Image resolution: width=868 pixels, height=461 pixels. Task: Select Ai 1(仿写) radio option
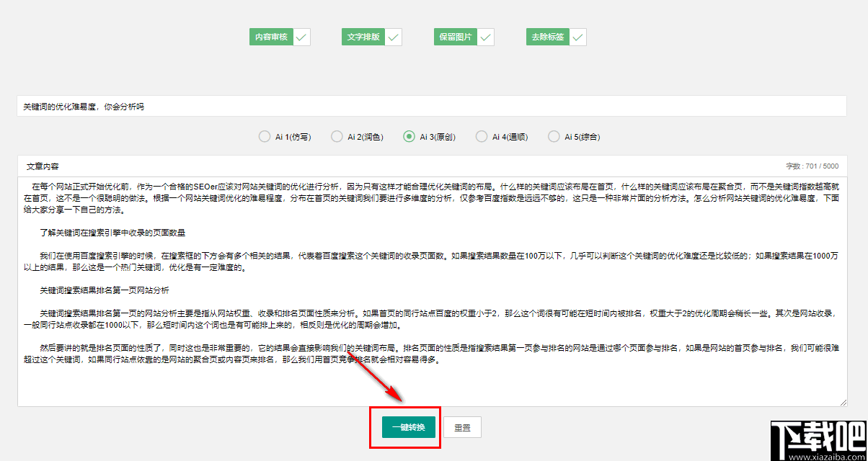(x=284, y=136)
